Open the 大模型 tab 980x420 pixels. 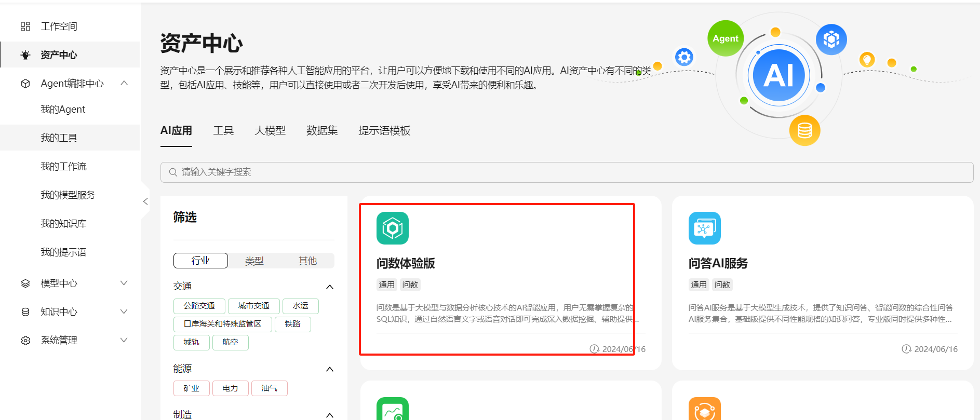[270, 131]
